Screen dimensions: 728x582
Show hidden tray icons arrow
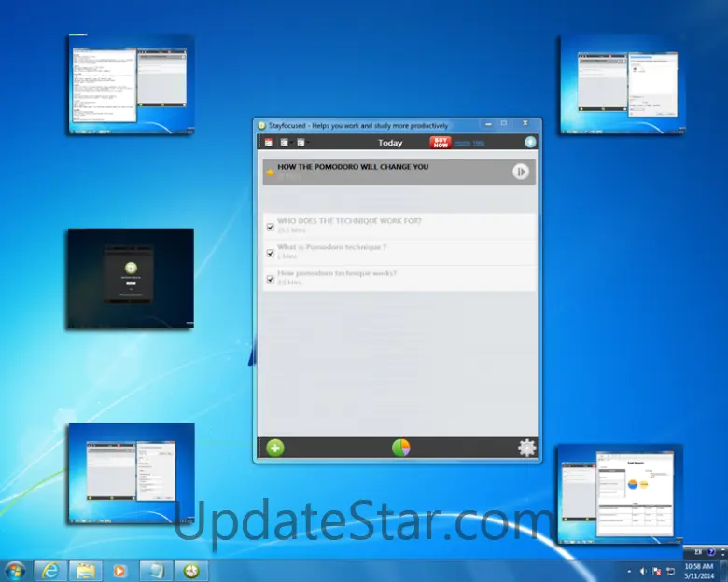[x=630, y=572]
